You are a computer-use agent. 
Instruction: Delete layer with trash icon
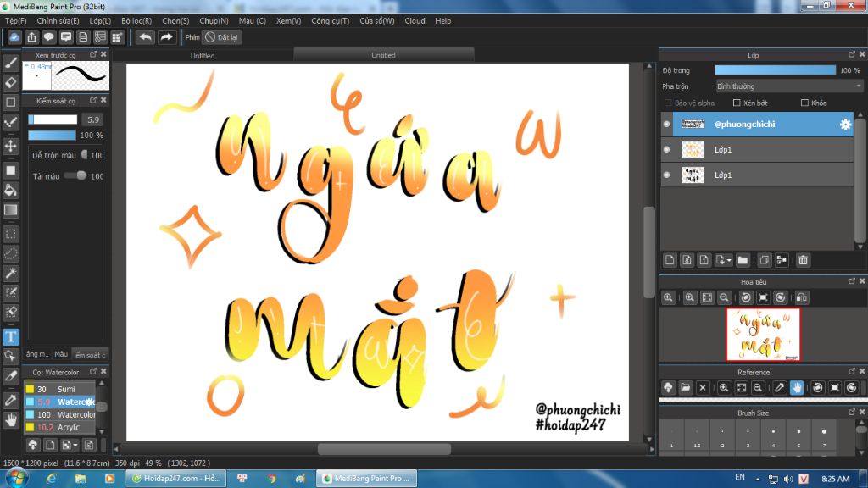[x=804, y=260]
